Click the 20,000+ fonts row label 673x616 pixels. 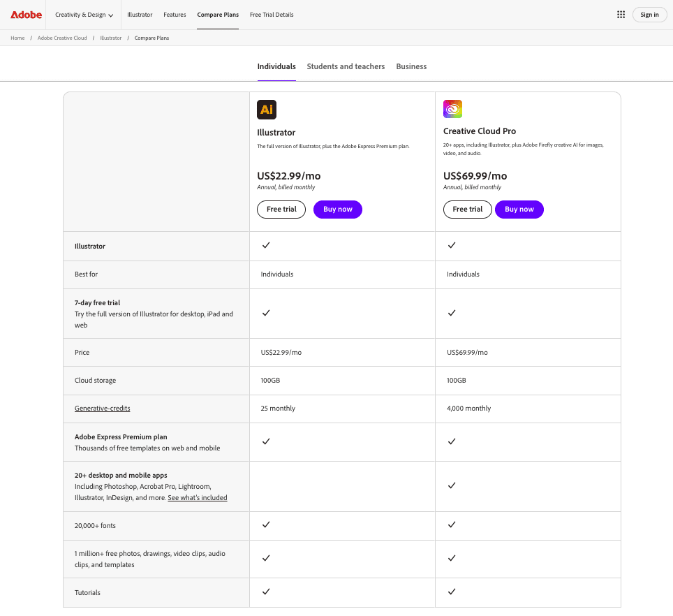pyautogui.click(x=95, y=525)
